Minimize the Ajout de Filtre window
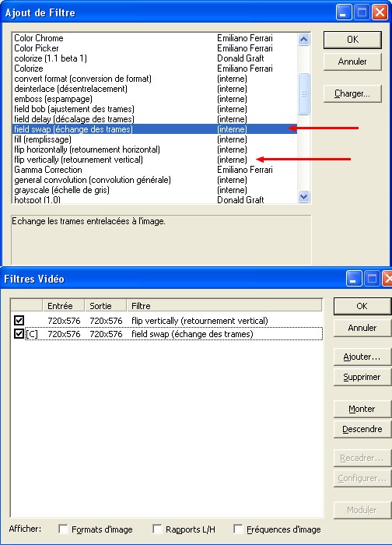This screenshot has width=392, height=545. tap(344, 13)
